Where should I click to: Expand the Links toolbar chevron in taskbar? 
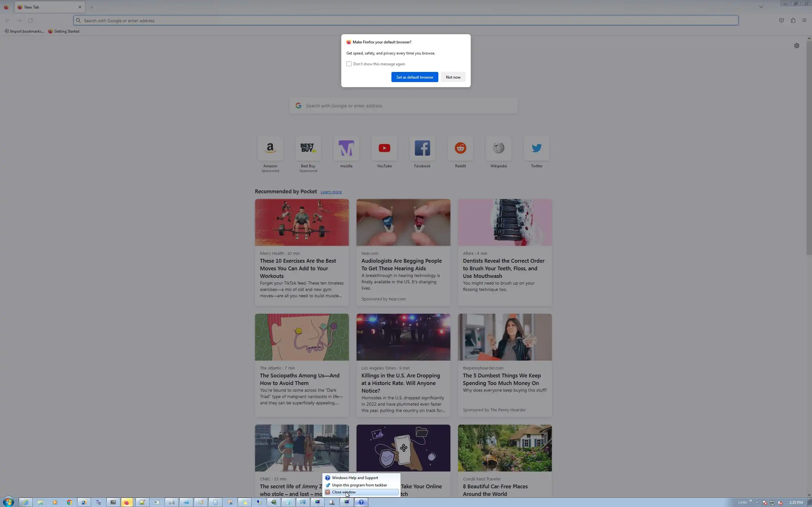pyautogui.click(x=750, y=501)
